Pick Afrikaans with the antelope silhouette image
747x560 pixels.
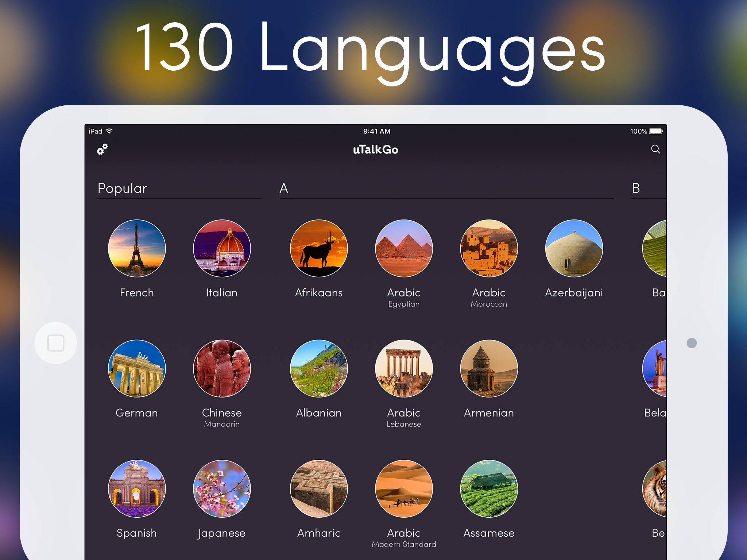click(x=319, y=248)
